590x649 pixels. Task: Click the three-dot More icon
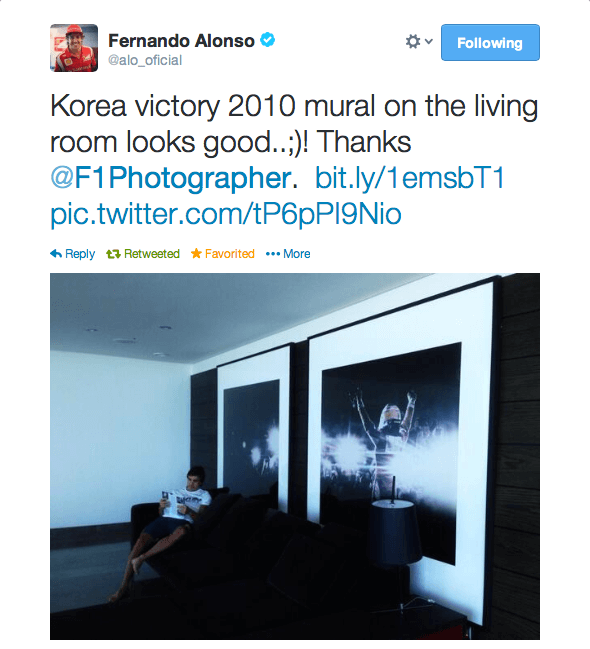click(x=273, y=254)
